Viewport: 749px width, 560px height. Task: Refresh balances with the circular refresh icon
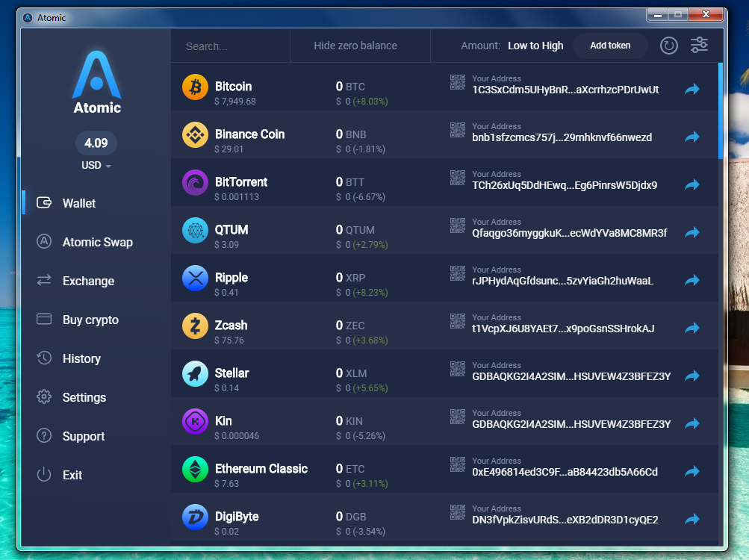pyautogui.click(x=669, y=46)
